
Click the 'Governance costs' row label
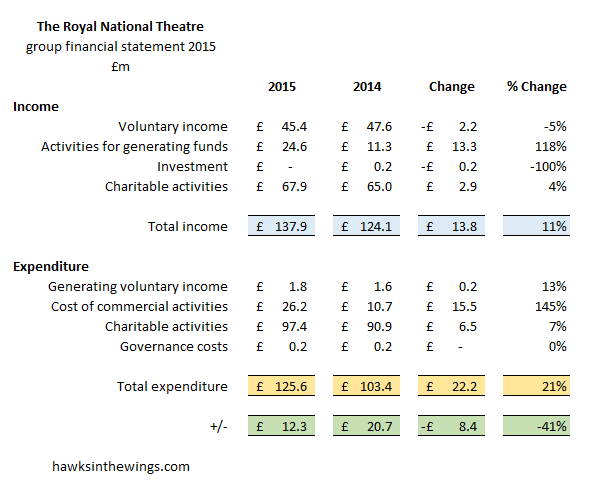pos(174,346)
